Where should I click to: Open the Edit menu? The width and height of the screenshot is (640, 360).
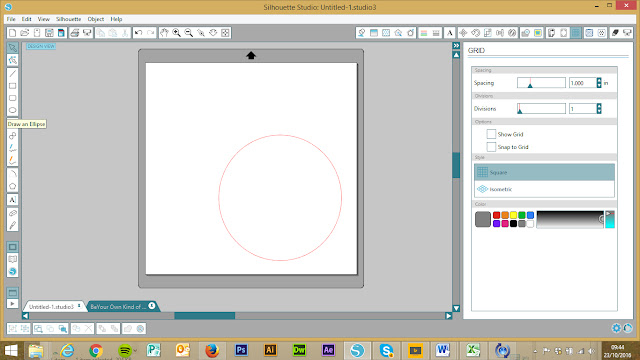27,19
